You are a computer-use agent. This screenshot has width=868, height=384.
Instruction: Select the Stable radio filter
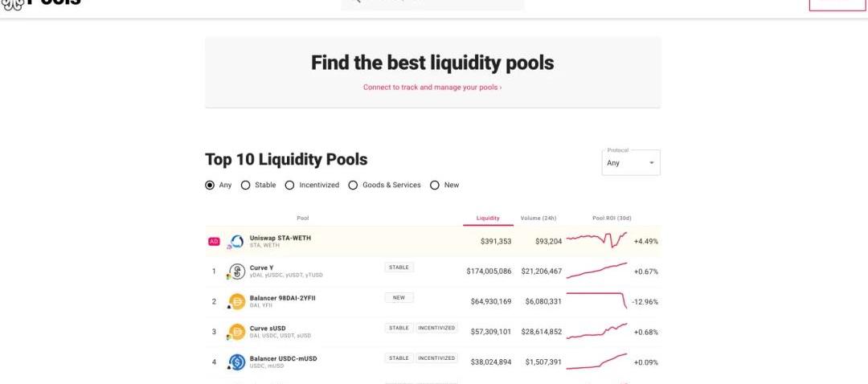(246, 185)
